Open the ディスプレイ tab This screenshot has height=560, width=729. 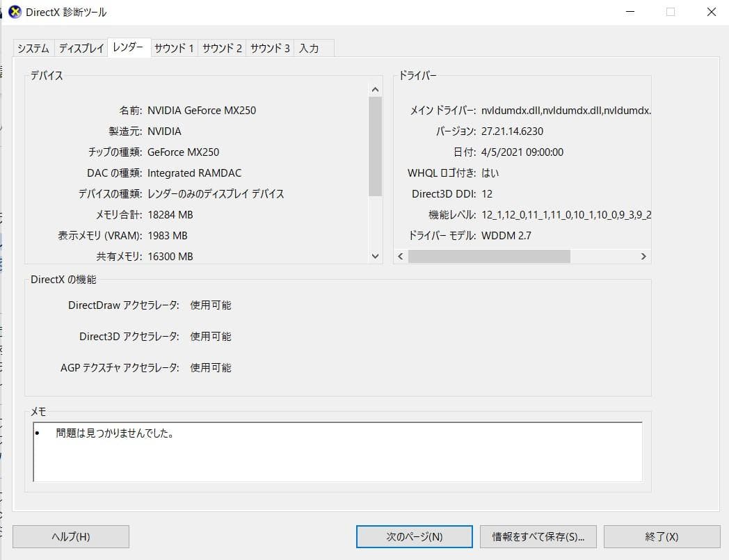[x=81, y=48]
